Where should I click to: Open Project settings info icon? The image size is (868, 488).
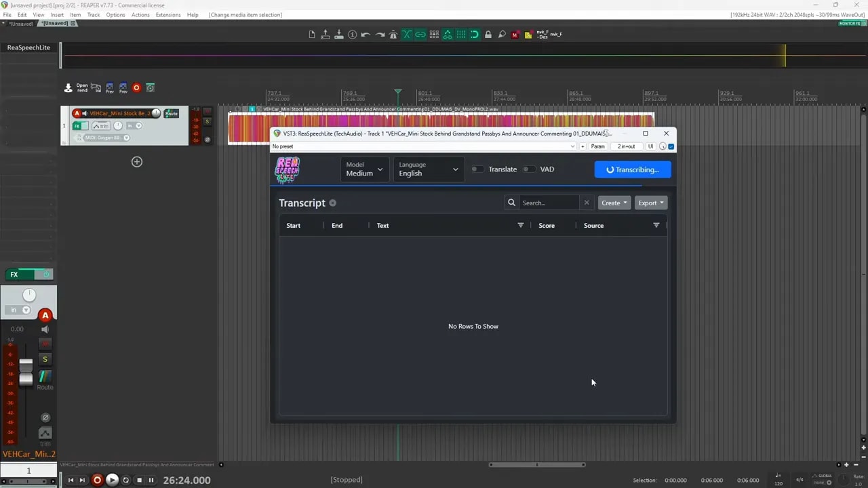[353, 35]
